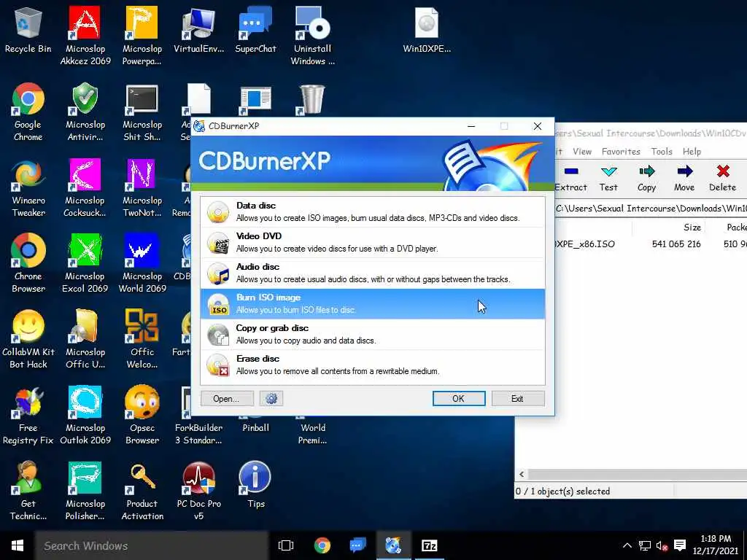Select the Microslop Powerpa... desktop icon
Screen dimensions: 747x560
click(x=142, y=36)
